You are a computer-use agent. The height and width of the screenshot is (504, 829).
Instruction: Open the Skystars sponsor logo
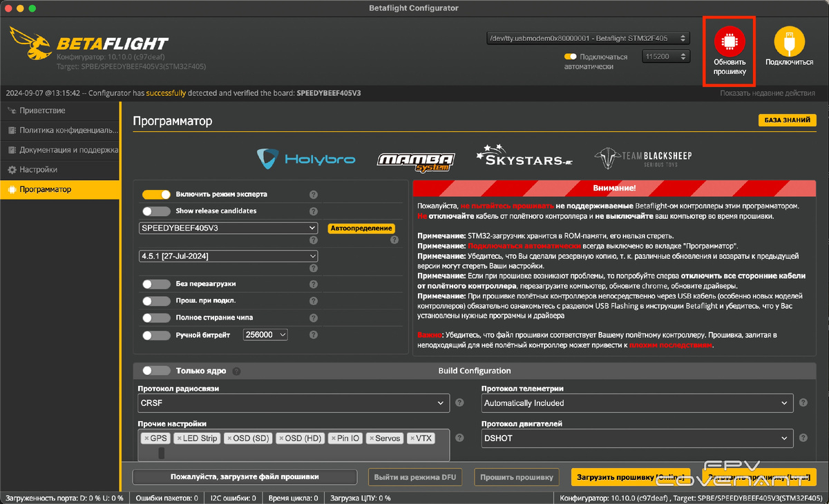tap(524, 156)
